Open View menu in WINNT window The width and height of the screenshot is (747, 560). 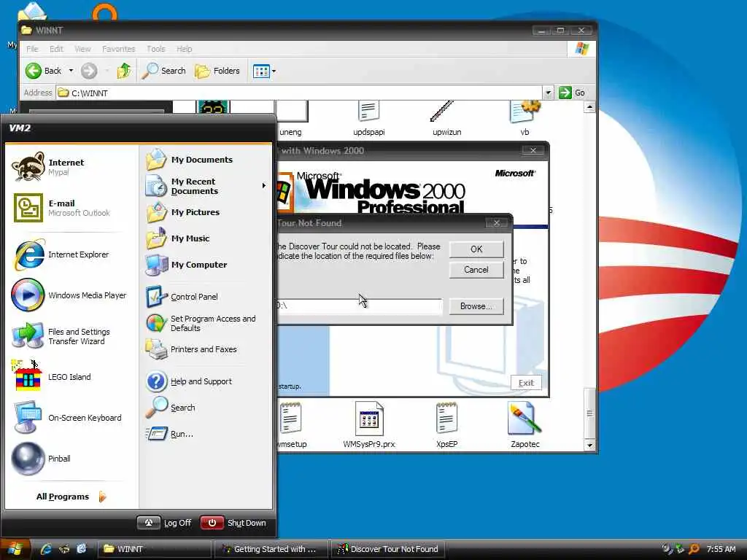[82, 49]
